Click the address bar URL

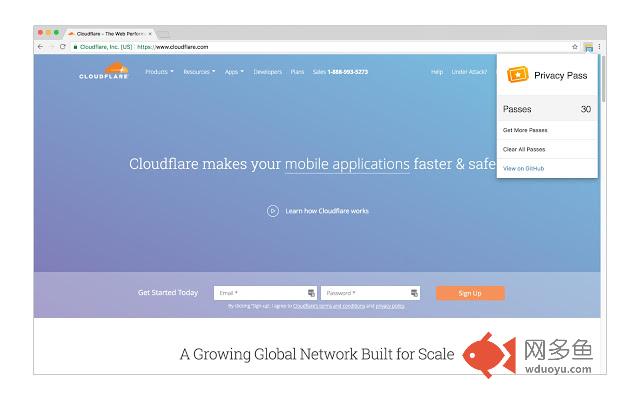[x=180, y=46]
